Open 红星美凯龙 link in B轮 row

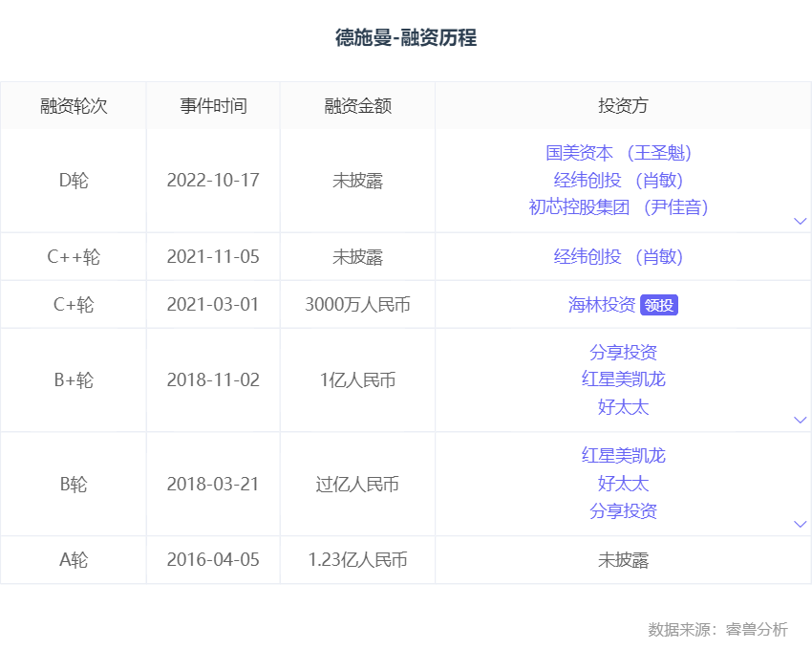click(x=624, y=455)
